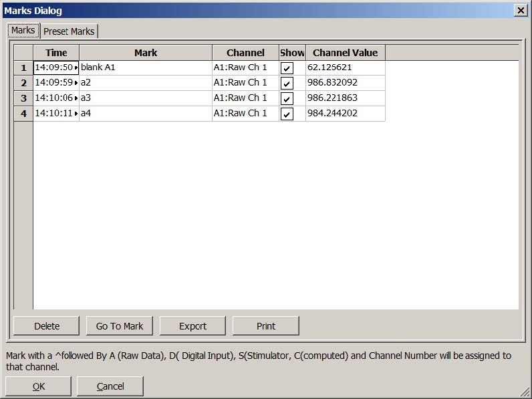Open time dropdown arrow for 14:10:06
The height and width of the screenshot is (399, 532).
point(76,98)
